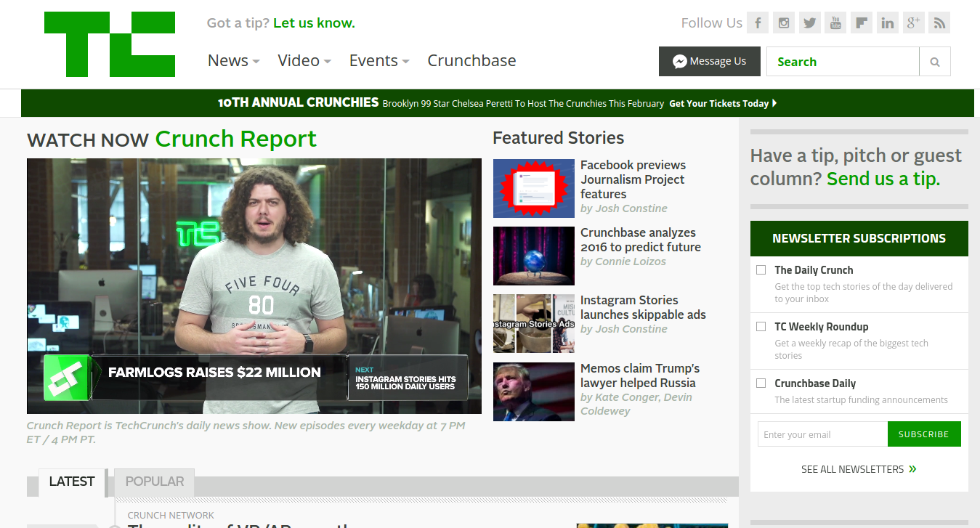Click the Enter your email field
Screen dimensions: 980x528
[x=822, y=434]
